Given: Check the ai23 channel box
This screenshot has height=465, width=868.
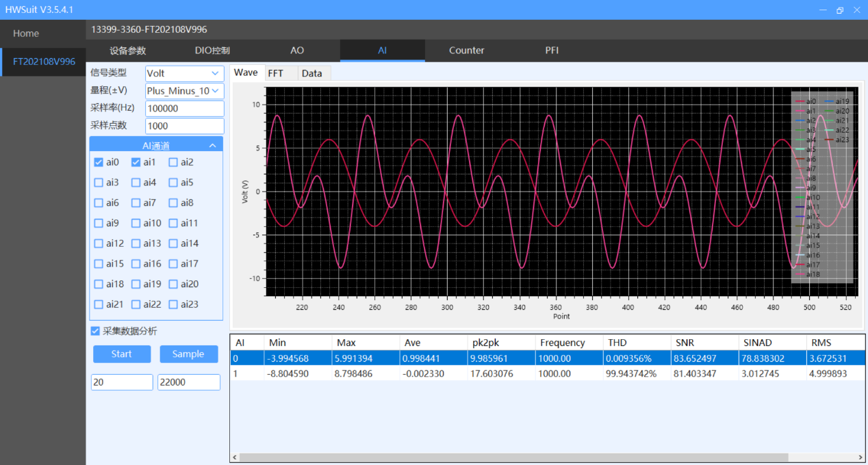Looking at the screenshot, I should 174,304.
